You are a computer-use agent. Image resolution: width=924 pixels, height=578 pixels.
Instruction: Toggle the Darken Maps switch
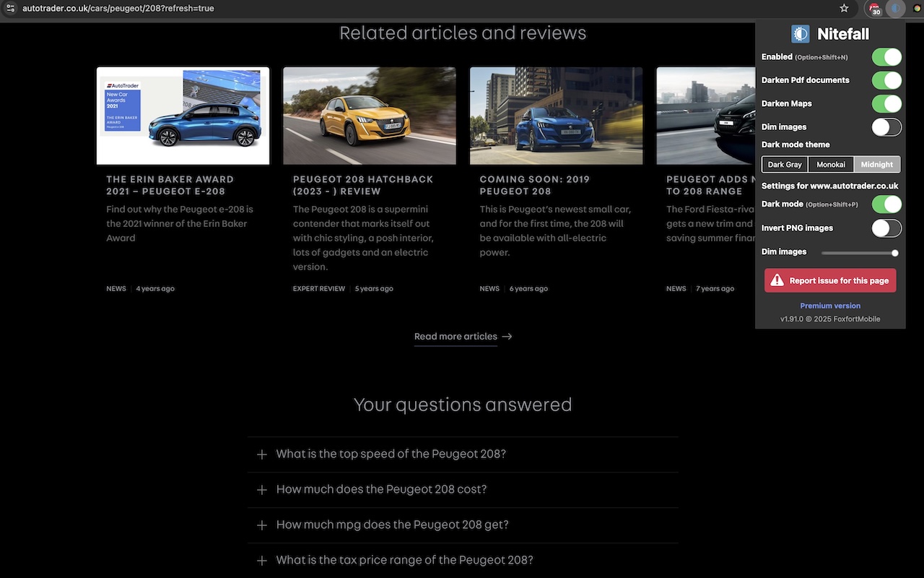[886, 104]
